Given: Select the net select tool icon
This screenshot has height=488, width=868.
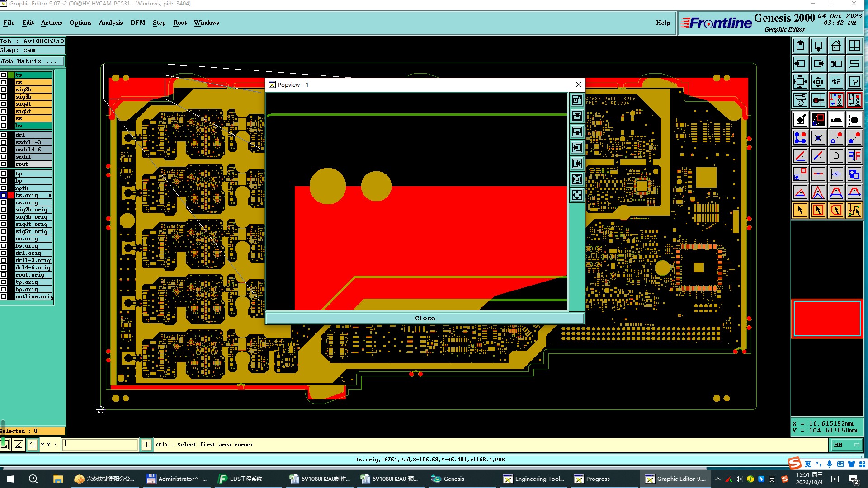Looking at the screenshot, I should (854, 210).
